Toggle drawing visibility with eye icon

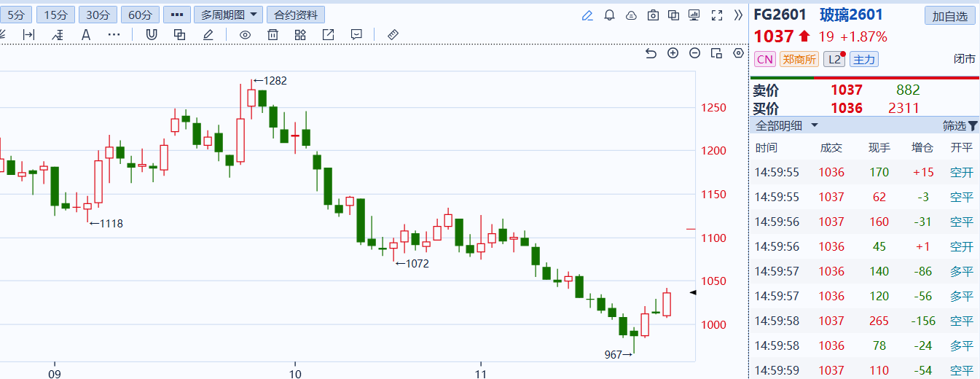pyautogui.click(x=245, y=34)
